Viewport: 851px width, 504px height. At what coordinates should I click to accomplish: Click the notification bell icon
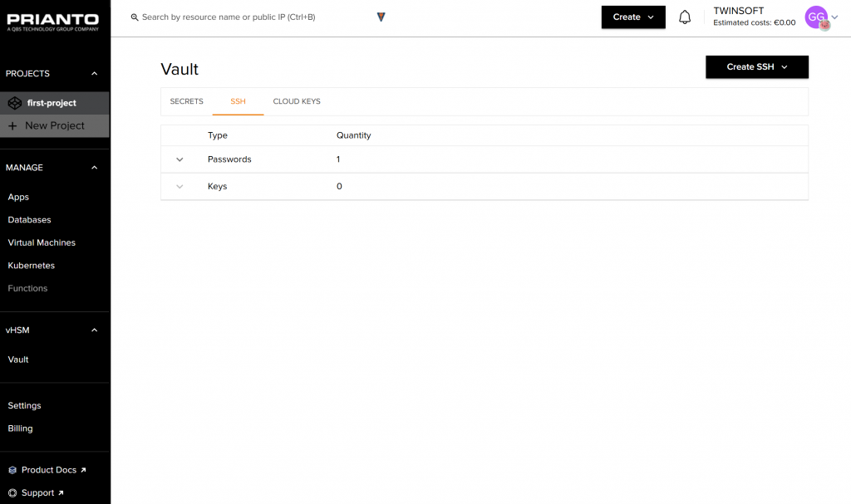coord(685,17)
